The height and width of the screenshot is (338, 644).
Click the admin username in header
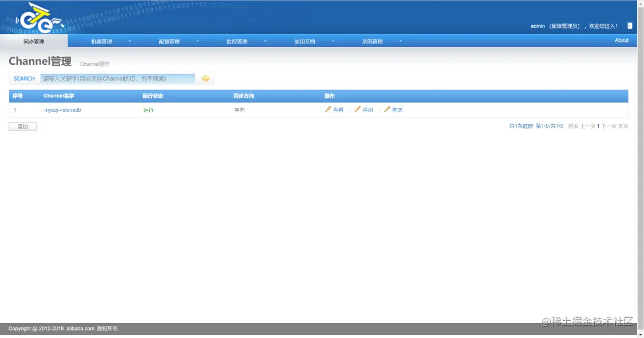coord(538,26)
